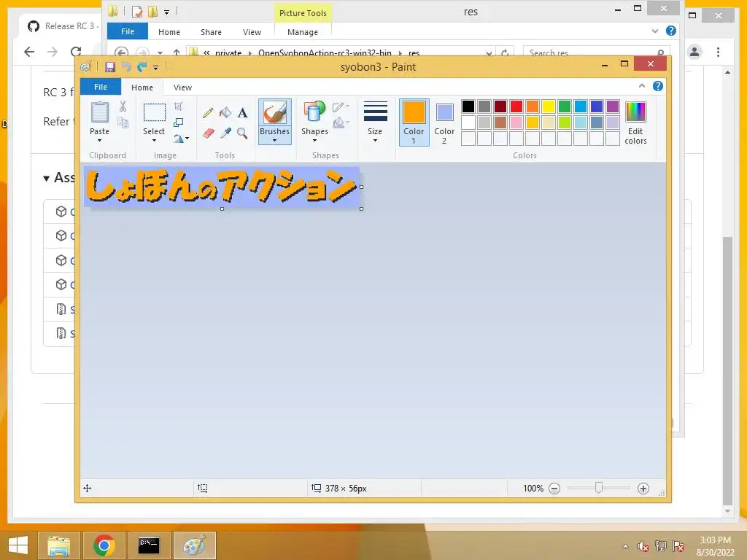
Task: Click the Explorer View tab in res window
Action: (x=252, y=32)
